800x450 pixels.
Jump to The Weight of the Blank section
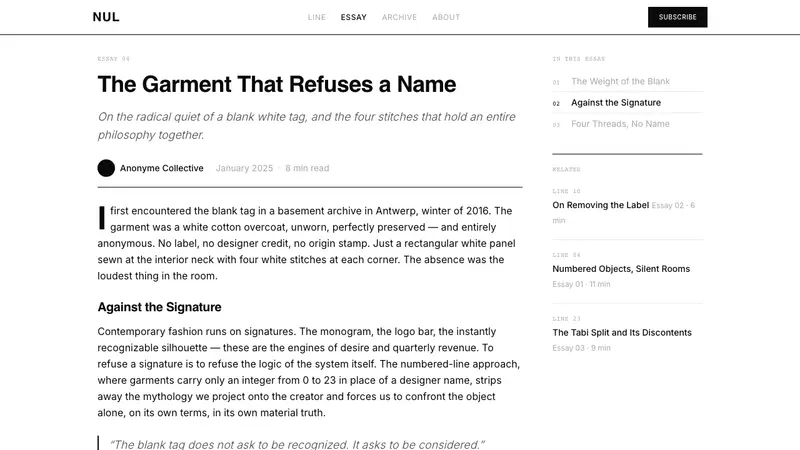[x=620, y=81]
